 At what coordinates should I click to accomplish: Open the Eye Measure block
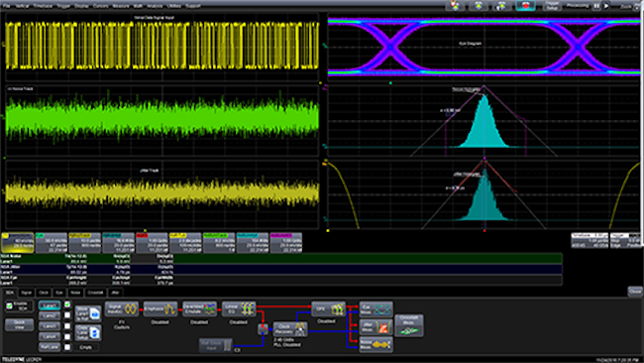[376, 309]
